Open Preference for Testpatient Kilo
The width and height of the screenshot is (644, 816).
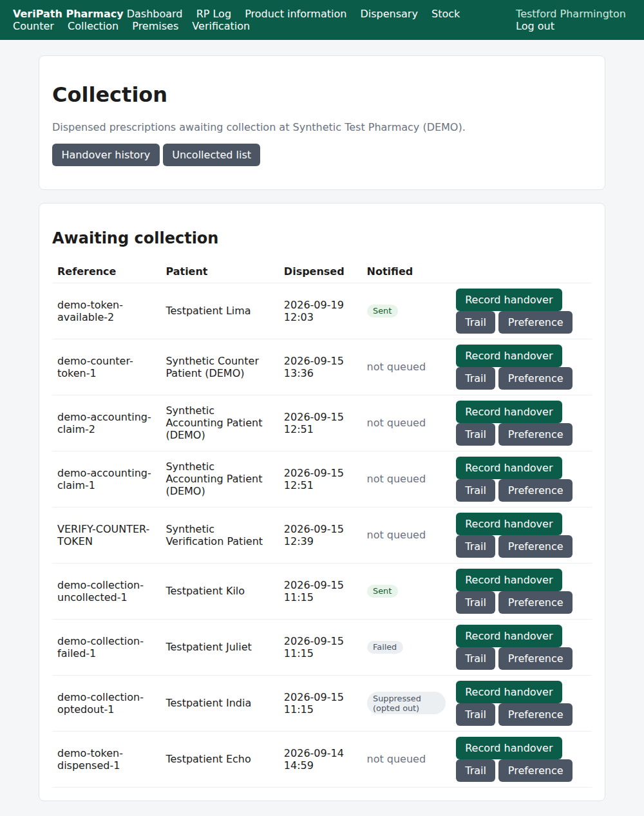pos(535,602)
